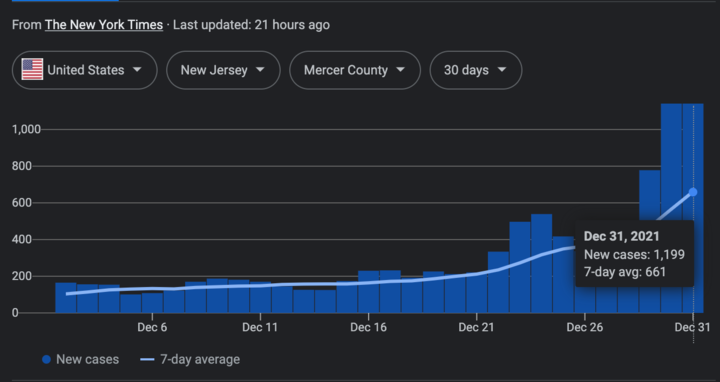Click the caret next to 30 days
Viewport: 720px width, 382px height.
[502, 70]
